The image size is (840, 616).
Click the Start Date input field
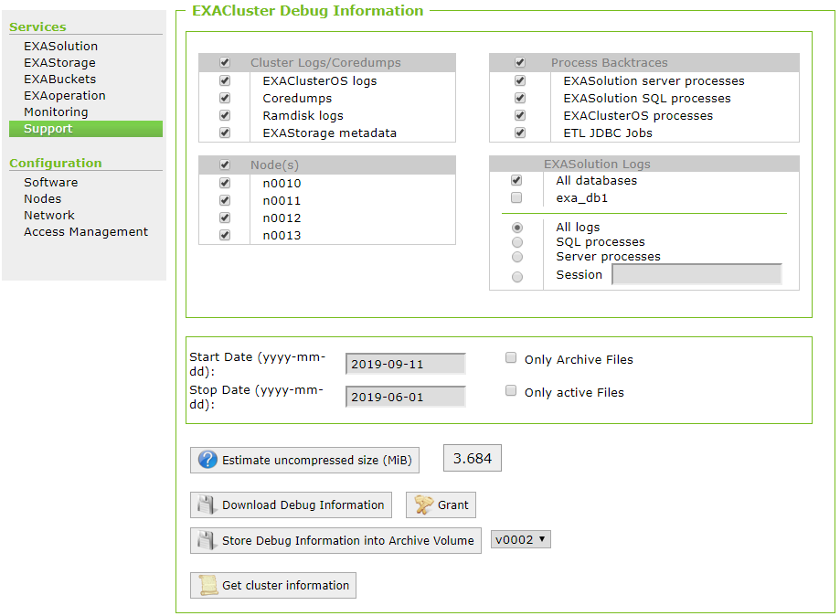406,364
